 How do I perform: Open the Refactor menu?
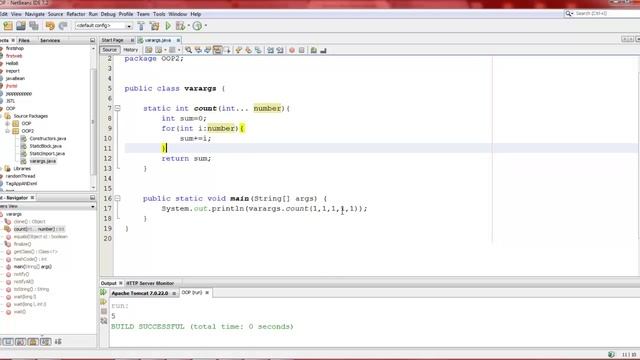(x=76, y=14)
